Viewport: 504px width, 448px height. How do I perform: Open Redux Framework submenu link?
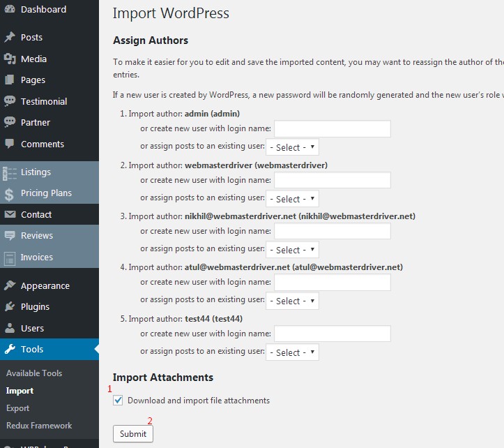pyautogui.click(x=39, y=426)
